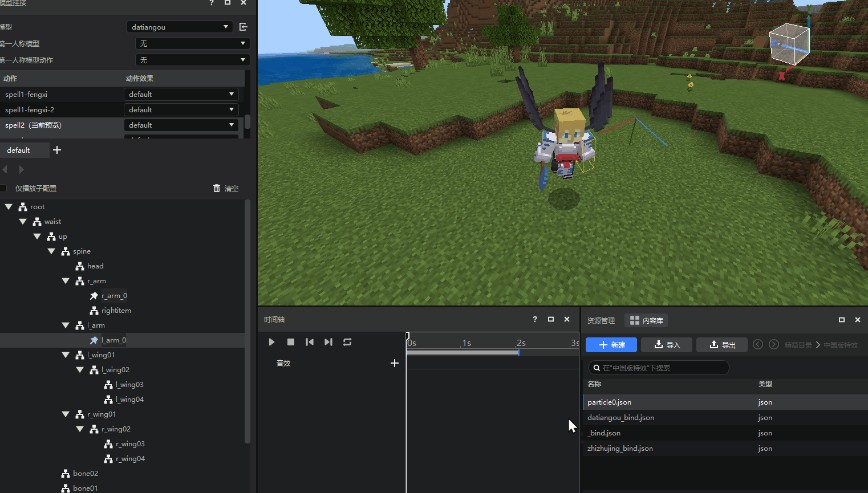Navigate forward in content library
868x493 pixels.
(x=774, y=344)
